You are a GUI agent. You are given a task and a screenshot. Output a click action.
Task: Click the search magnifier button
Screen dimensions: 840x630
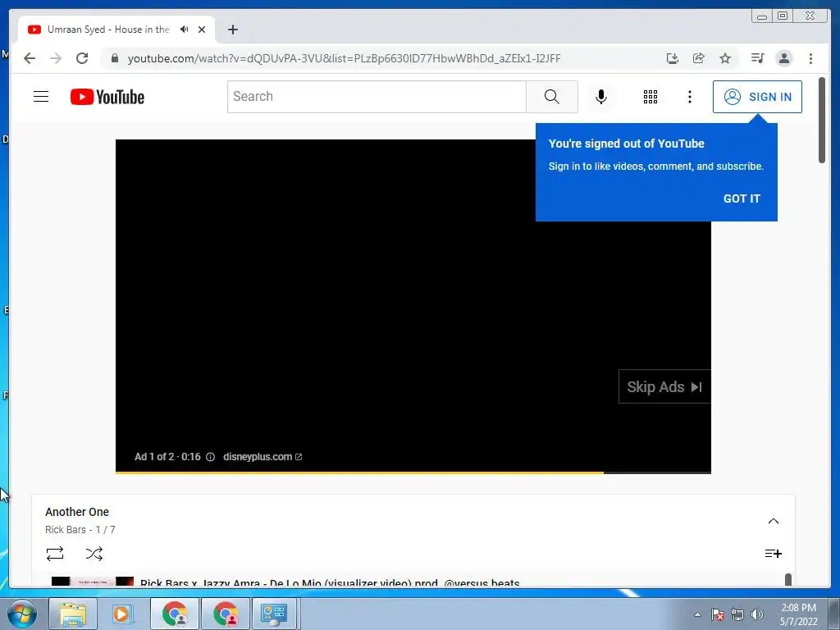pyautogui.click(x=552, y=97)
